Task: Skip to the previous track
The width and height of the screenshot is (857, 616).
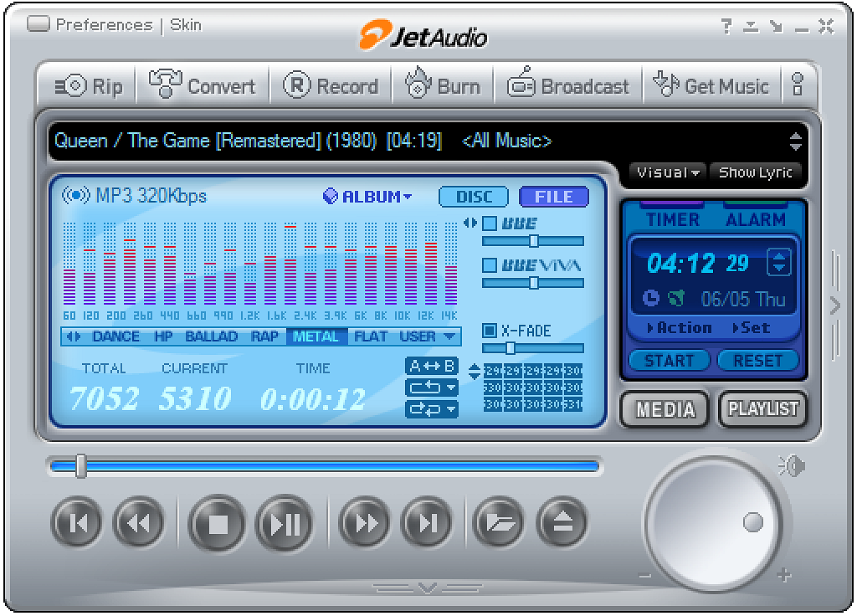Action: click(x=76, y=524)
